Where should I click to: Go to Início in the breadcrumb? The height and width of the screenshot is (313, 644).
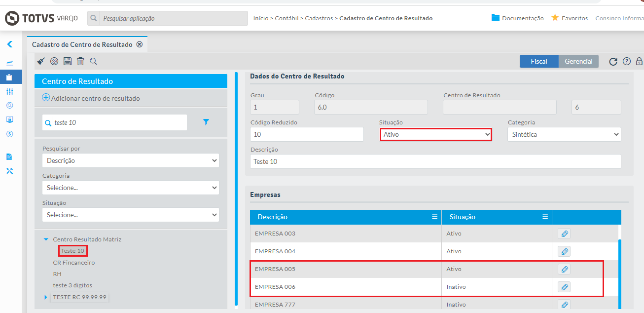261,18
